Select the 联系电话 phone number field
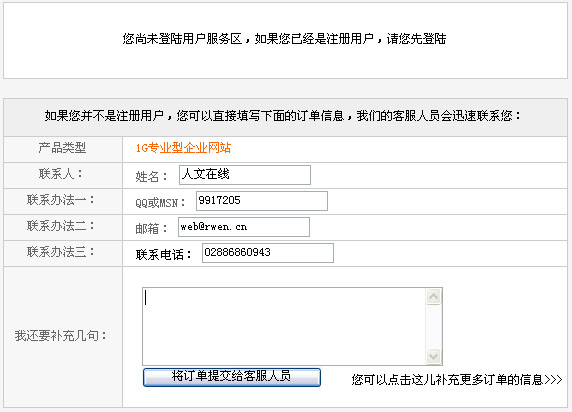The height and width of the screenshot is (412, 572). click(268, 253)
